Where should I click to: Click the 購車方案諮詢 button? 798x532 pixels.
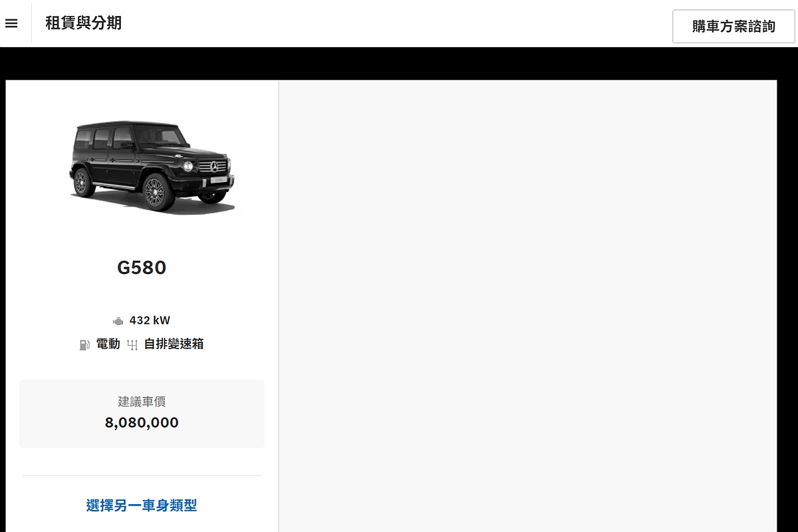(x=733, y=27)
